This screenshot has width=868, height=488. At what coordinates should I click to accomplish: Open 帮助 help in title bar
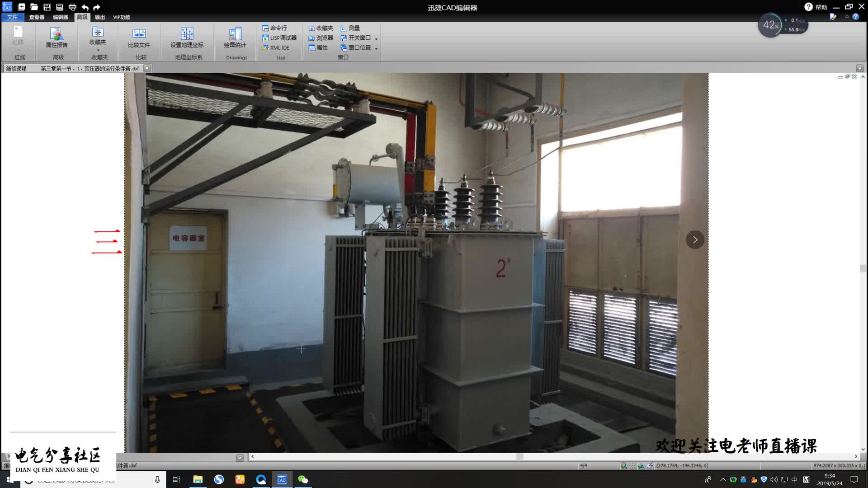coord(816,7)
